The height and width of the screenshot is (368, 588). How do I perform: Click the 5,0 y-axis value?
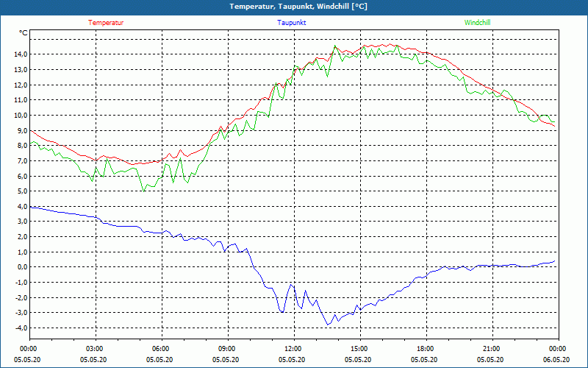click(23, 191)
